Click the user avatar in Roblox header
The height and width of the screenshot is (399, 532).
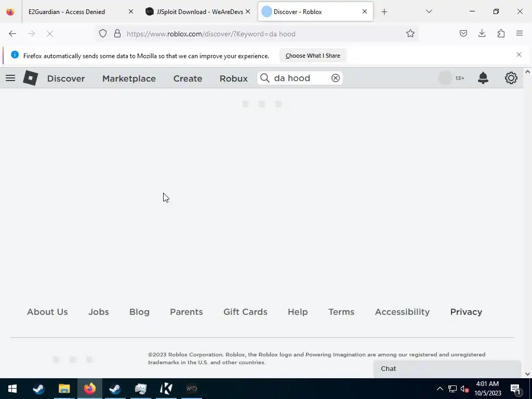(x=445, y=78)
